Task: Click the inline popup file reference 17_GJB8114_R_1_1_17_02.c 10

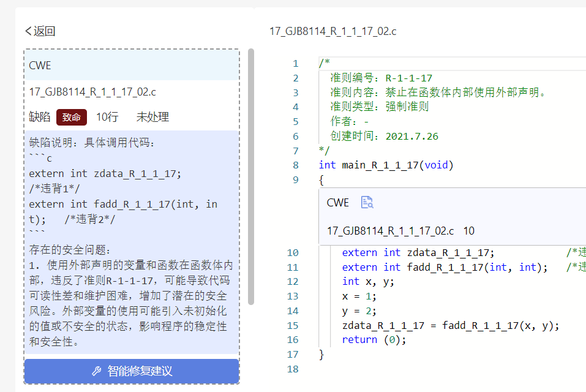Action: (x=400, y=231)
